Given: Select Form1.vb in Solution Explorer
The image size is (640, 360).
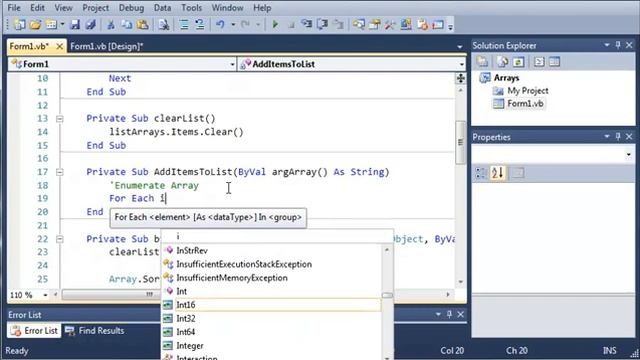Looking at the screenshot, I should pyautogui.click(x=525, y=104).
